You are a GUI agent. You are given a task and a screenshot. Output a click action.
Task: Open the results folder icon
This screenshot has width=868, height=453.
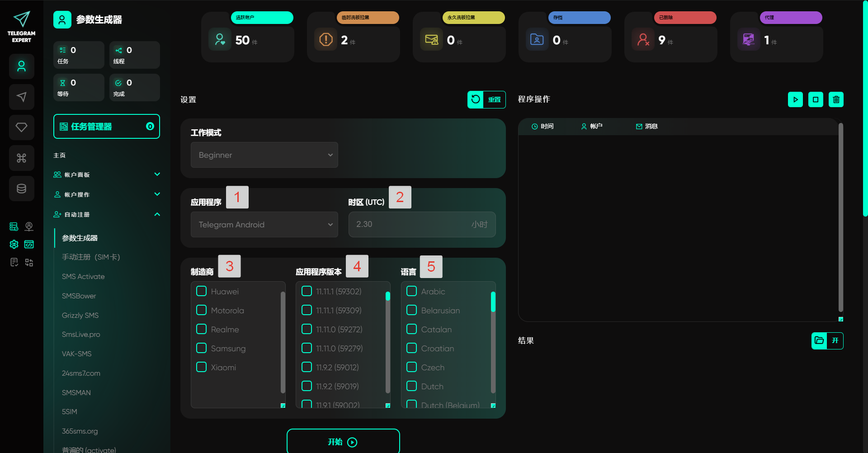coord(819,340)
